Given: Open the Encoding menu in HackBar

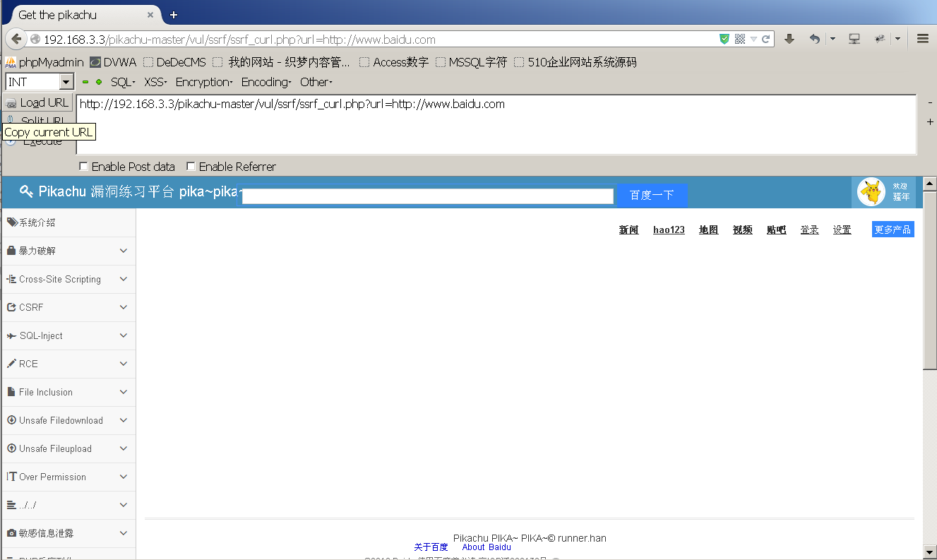Looking at the screenshot, I should pyautogui.click(x=266, y=82).
